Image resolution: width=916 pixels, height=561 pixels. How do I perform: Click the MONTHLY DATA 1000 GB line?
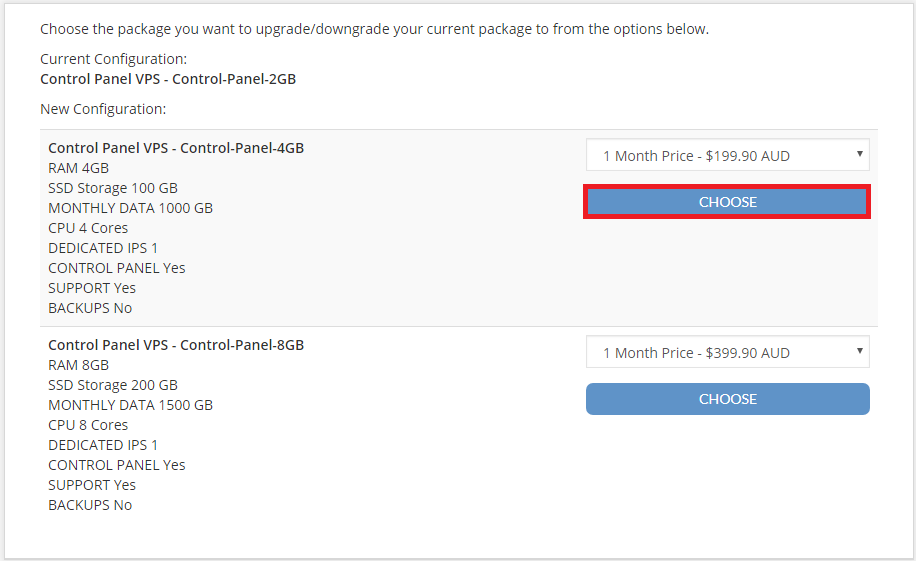pyautogui.click(x=130, y=208)
